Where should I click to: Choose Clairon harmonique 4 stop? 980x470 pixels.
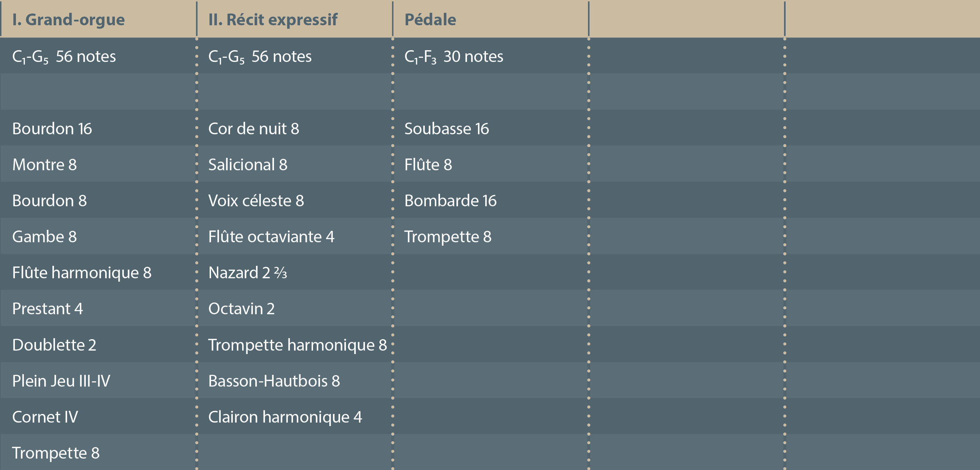point(285,417)
